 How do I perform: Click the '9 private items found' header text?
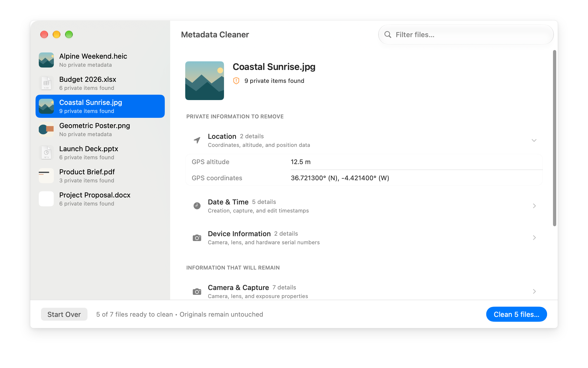(x=274, y=81)
